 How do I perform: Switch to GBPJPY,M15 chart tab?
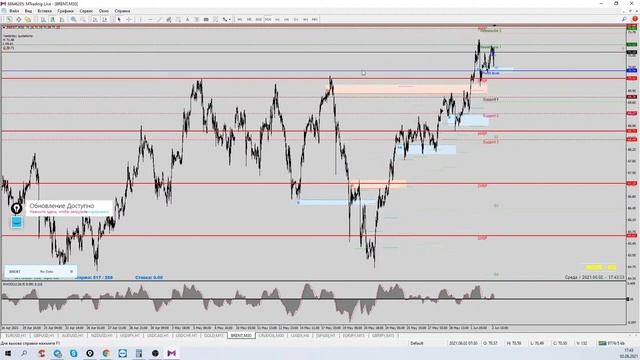point(383,336)
